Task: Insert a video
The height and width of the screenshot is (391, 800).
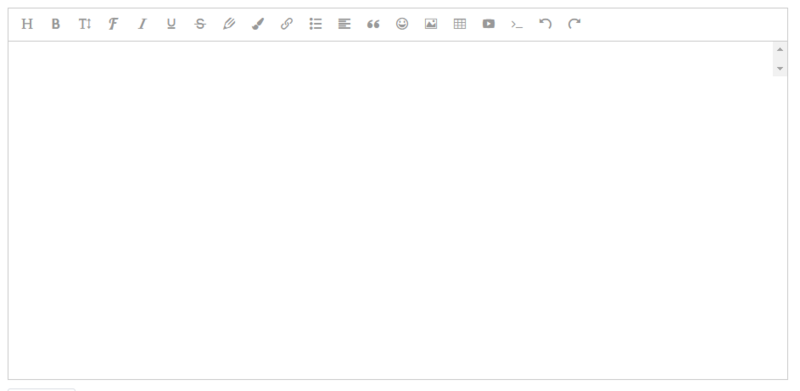Action: tap(488, 24)
